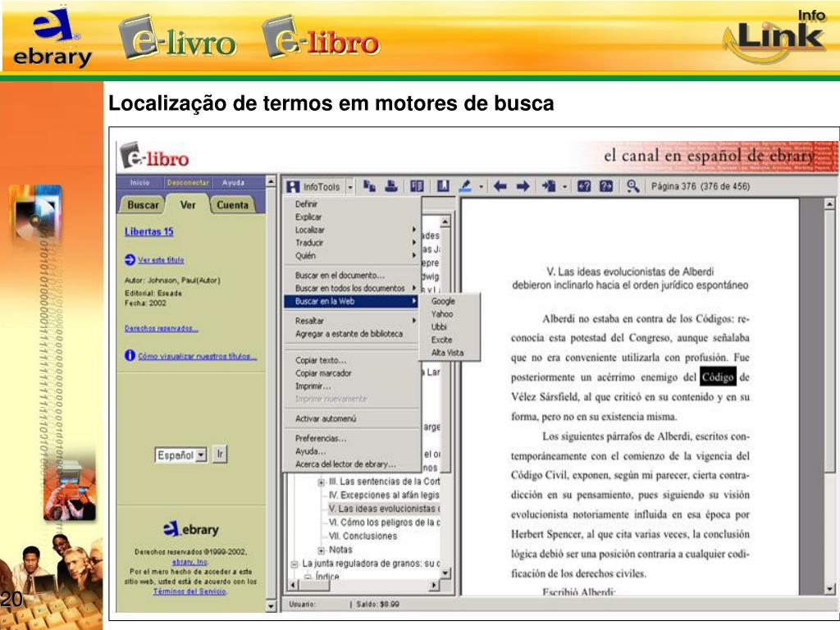Select V. Las ideas evolucionistas tree entry

384,509
